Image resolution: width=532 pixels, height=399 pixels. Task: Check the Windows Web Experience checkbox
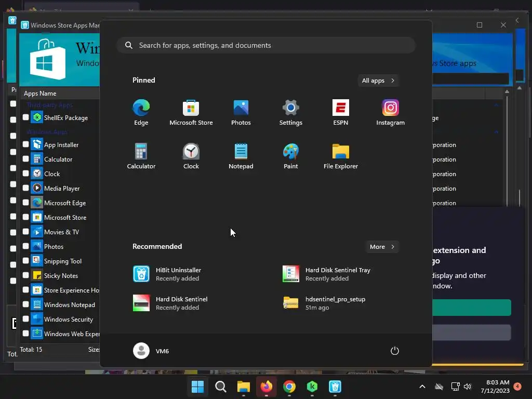coord(26,333)
